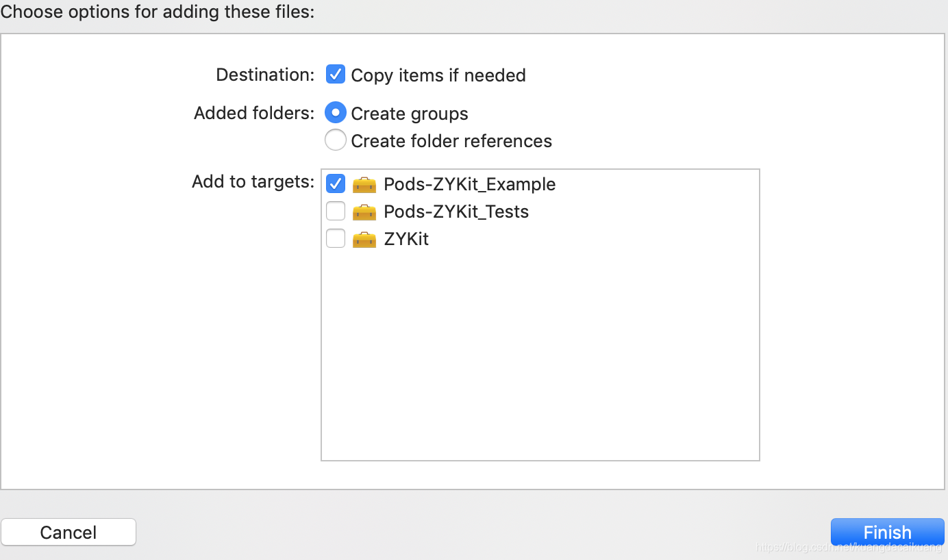Screen dimensions: 948x560
Task: Click the toolbox icon beside Pods-ZYKit_Tests
Action: [x=364, y=212]
